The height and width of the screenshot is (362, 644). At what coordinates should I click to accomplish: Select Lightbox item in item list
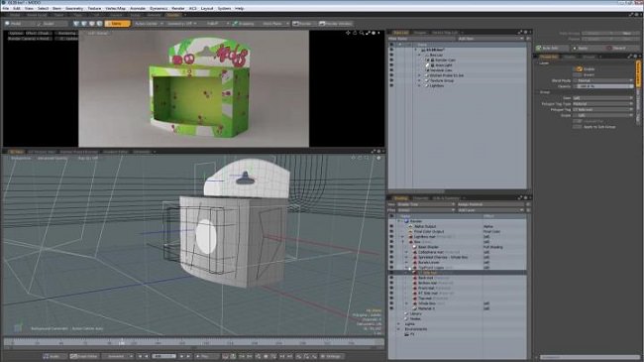coord(437,85)
